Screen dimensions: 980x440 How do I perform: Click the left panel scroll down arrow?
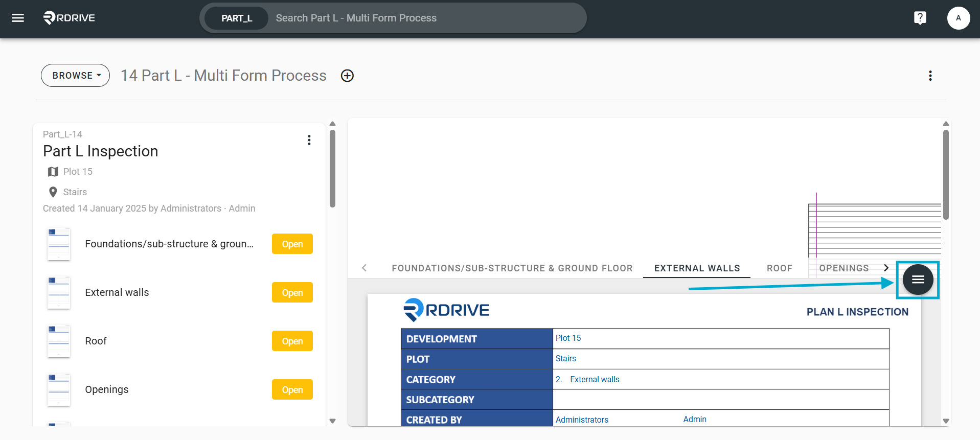point(332,421)
